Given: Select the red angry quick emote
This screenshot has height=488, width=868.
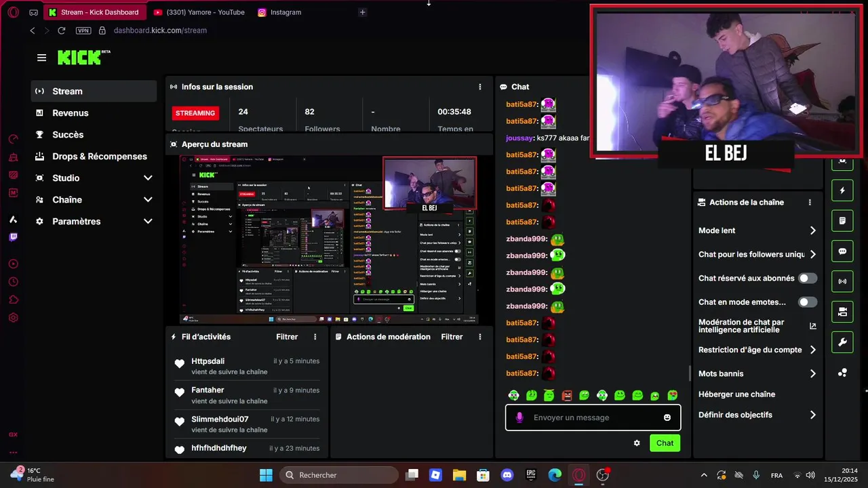Looking at the screenshot, I should (567, 395).
